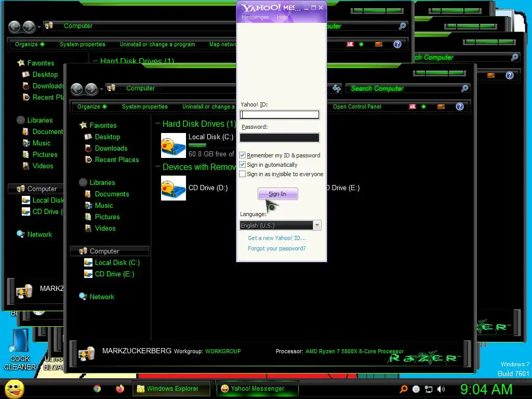Screen dimensions: 532x399
Task: Click the Sign In button
Action: (277, 194)
